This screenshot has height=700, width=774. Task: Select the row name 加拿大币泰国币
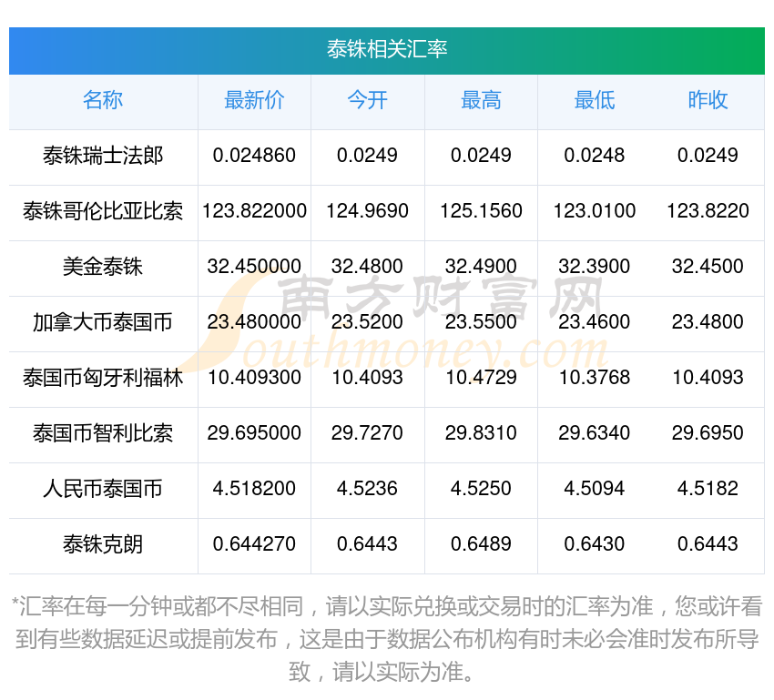click(103, 322)
